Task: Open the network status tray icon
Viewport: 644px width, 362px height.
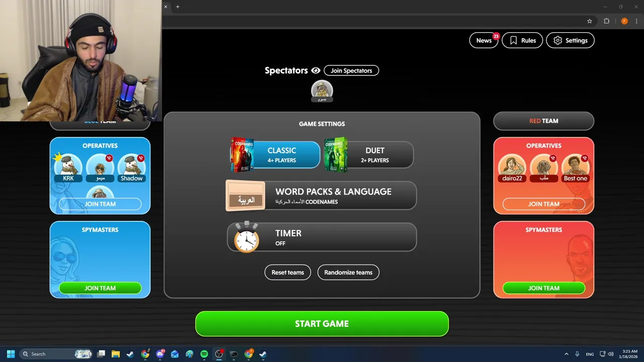Action: point(603,354)
